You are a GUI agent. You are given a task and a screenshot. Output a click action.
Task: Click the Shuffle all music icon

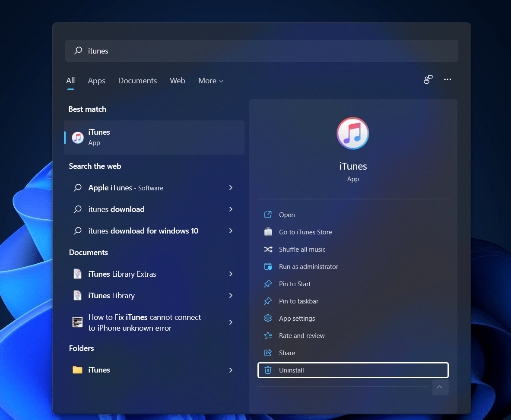coord(268,249)
